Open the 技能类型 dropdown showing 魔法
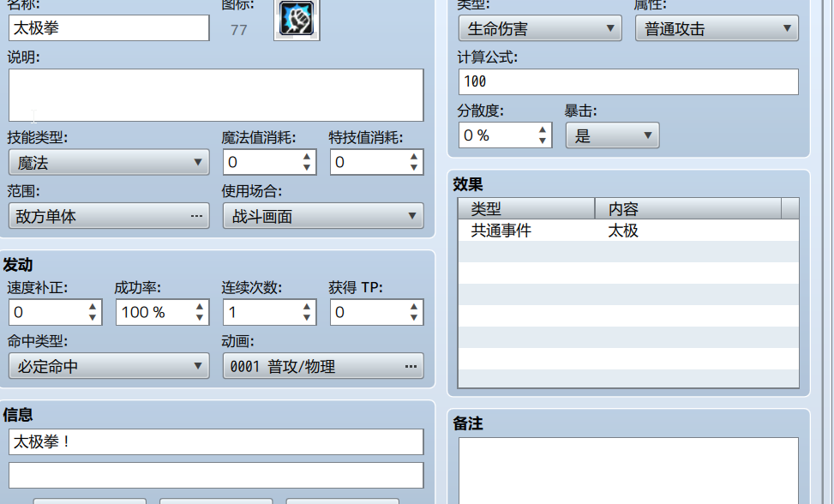The image size is (834, 504). click(109, 162)
